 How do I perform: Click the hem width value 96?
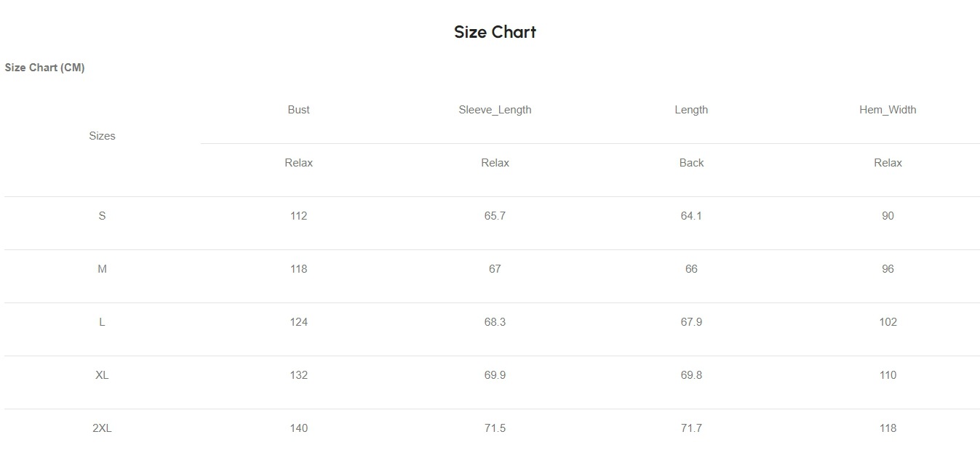click(888, 269)
